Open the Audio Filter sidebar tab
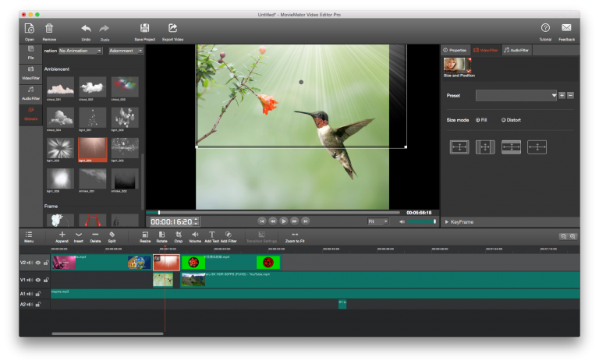 click(x=31, y=94)
